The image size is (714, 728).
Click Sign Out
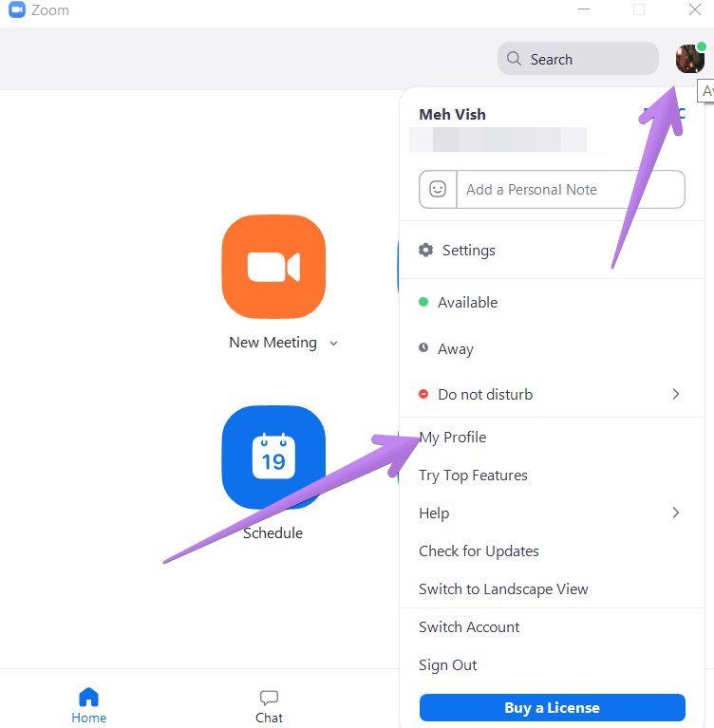pos(447,665)
